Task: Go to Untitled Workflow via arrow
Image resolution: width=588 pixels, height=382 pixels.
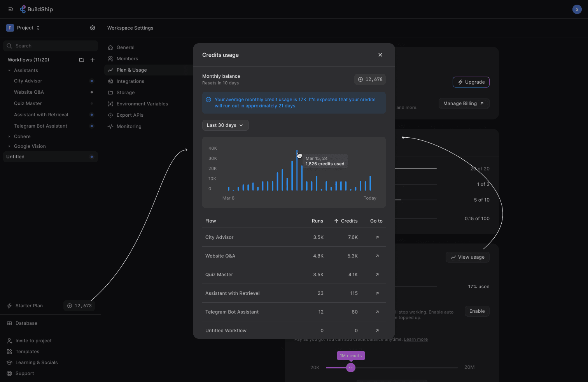Action: coord(377,331)
